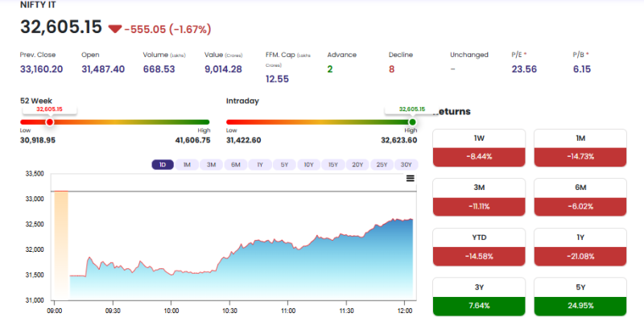Switch chart to 3M range

click(211, 164)
